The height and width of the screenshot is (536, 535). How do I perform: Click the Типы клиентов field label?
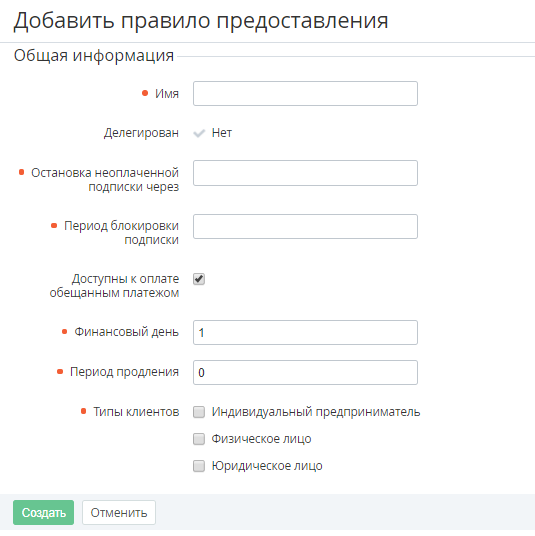(x=136, y=412)
